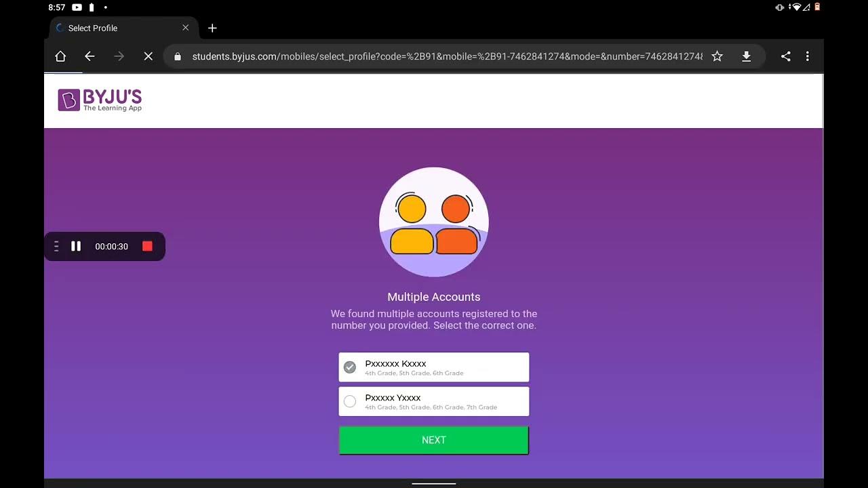Open a new tab with plus icon
Viewport: 868px width, 488px height.
click(212, 28)
